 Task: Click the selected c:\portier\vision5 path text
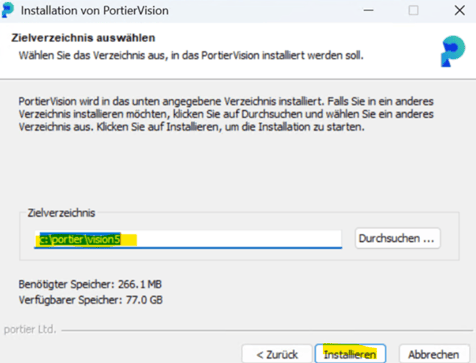click(80, 239)
